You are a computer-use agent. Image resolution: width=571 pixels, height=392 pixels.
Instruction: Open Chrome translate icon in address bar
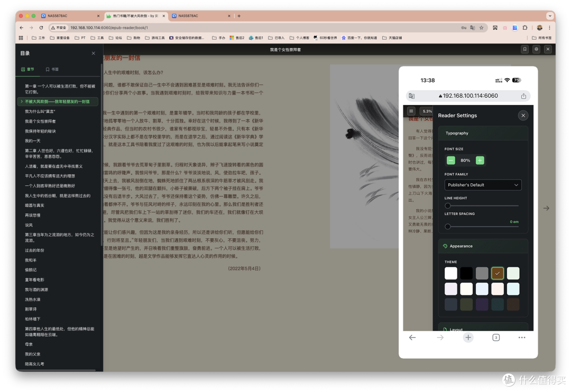click(472, 27)
